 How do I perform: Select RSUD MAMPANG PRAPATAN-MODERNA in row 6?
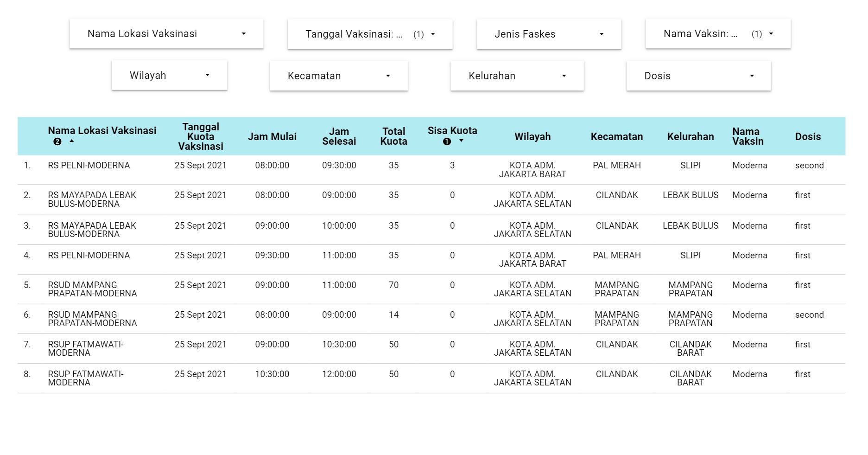pos(93,319)
